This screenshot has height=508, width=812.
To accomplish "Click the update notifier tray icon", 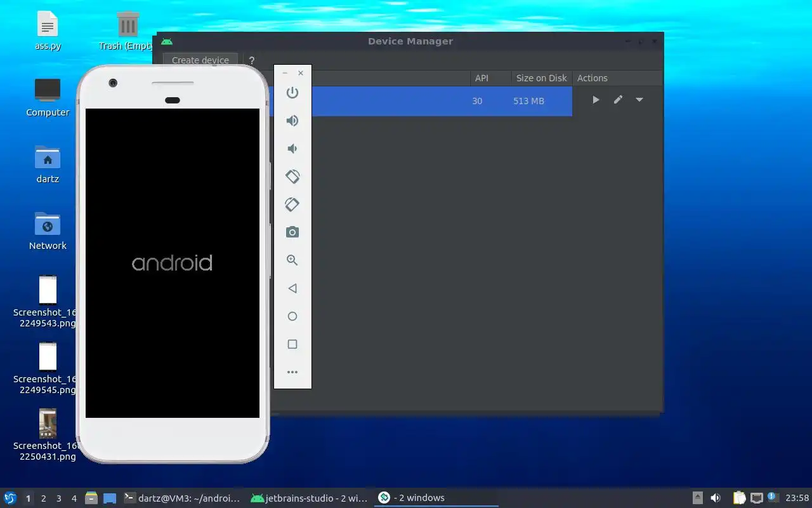I will tap(773, 497).
